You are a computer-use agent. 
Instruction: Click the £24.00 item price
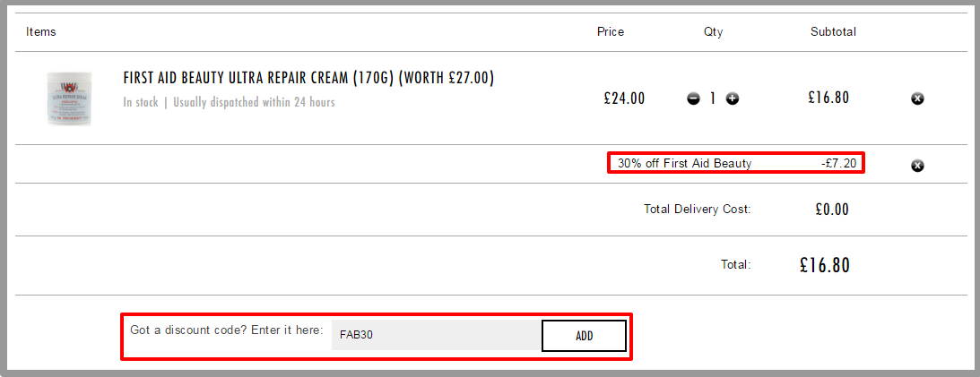[624, 99]
